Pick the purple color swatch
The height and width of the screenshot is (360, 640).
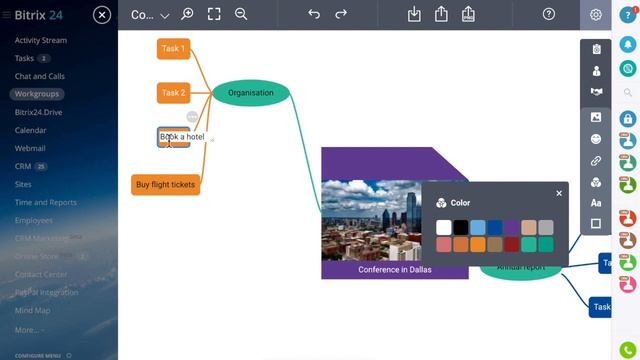click(x=512, y=227)
